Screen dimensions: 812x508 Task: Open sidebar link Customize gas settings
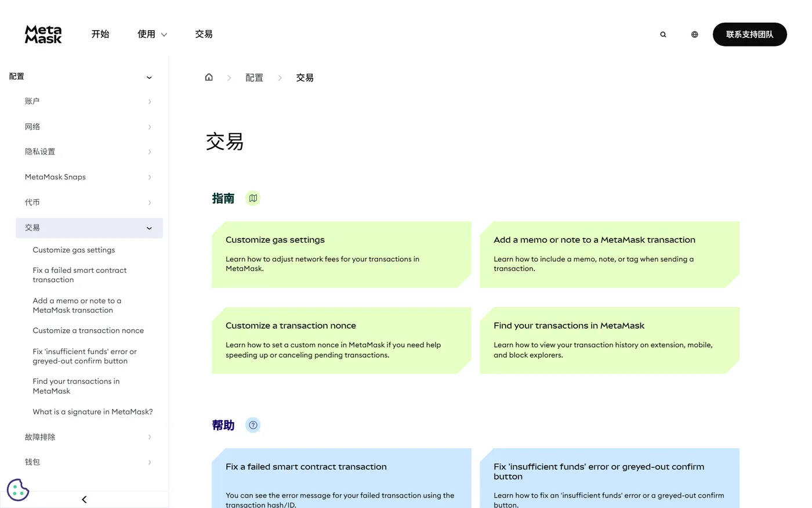point(74,250)
